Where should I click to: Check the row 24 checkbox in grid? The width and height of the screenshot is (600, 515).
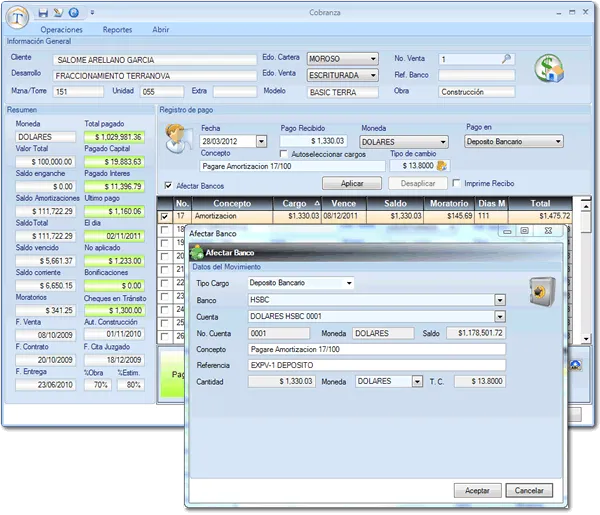(x=165, y=310)
